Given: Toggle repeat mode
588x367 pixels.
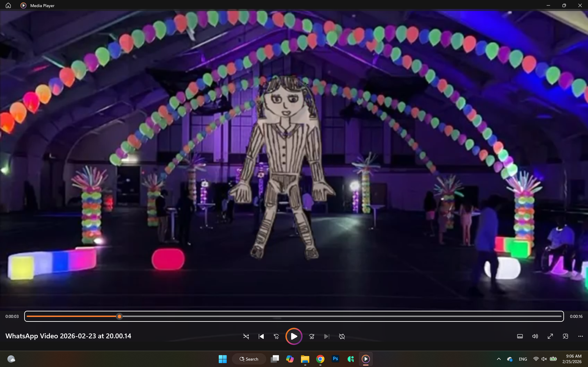Looking at the screenshot, I should coord(342,336).
